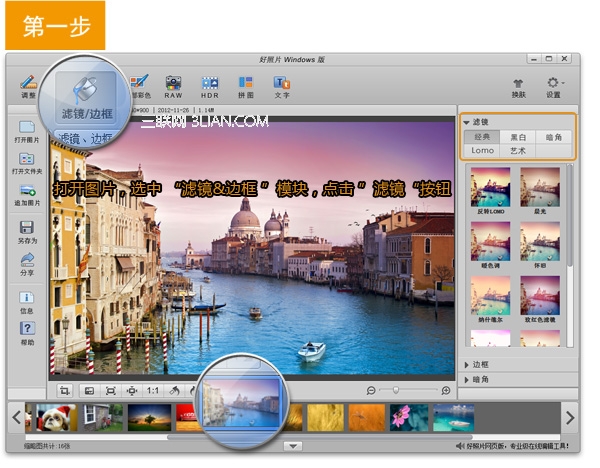The image size is (600, 468).
Task: Apply the 晨光 filter thumbnail
Action: (x=540, y=187)
